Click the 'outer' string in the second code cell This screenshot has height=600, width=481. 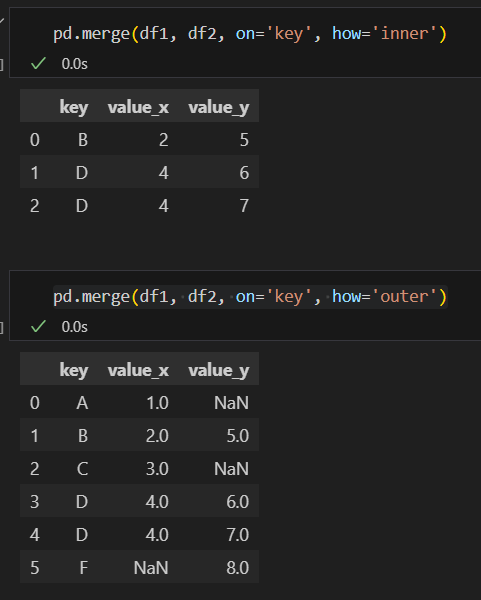[x=404, y=297]
